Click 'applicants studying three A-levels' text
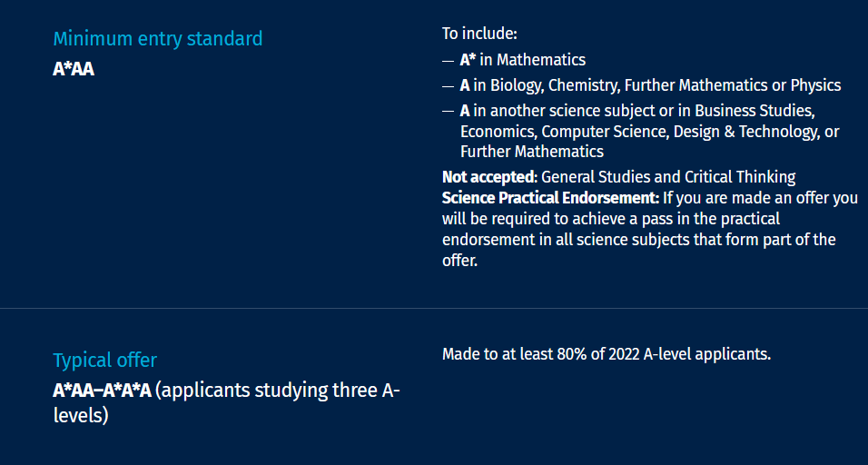 tap(226, 403)
